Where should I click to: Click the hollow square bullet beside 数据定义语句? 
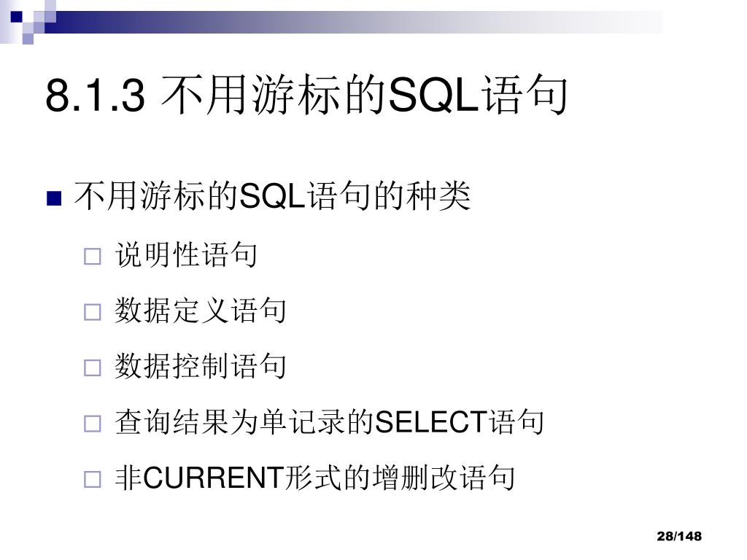point(93,312)
